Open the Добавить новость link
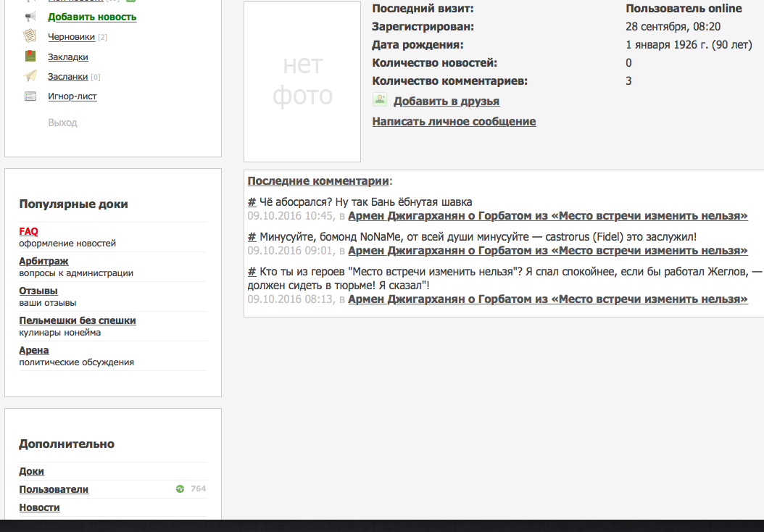 coord(92,17)
